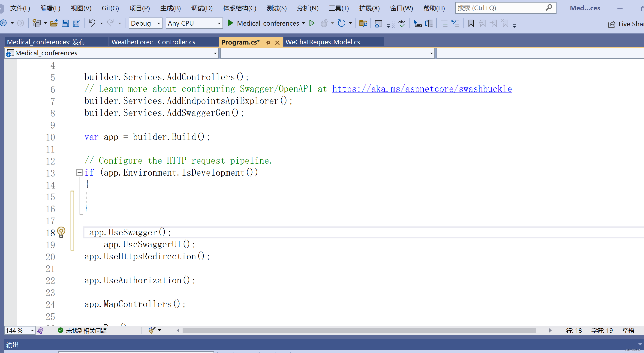Open the 调试(D) menu
This screenshot has width=644, height=353.
[202, 8]
